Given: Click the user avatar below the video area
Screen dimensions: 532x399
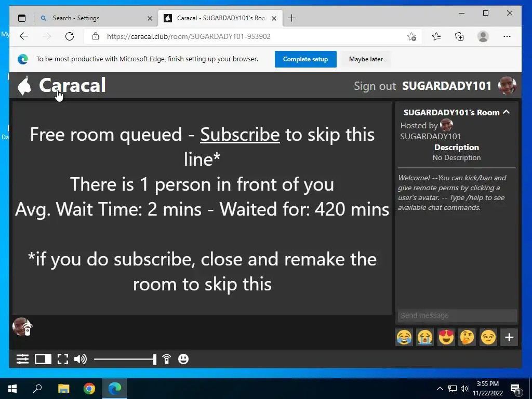Looking at the screenshot, I should (22, 327).
